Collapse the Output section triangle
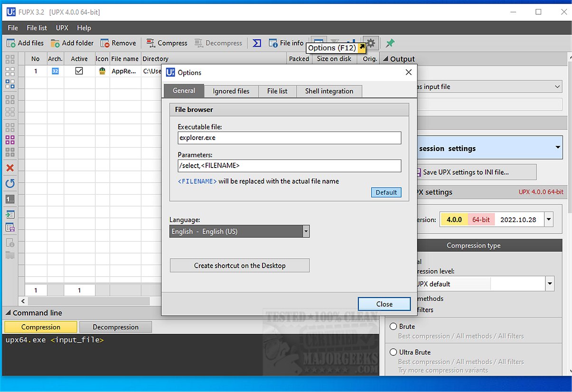This screenshot has width=572, height=392. 385,59
